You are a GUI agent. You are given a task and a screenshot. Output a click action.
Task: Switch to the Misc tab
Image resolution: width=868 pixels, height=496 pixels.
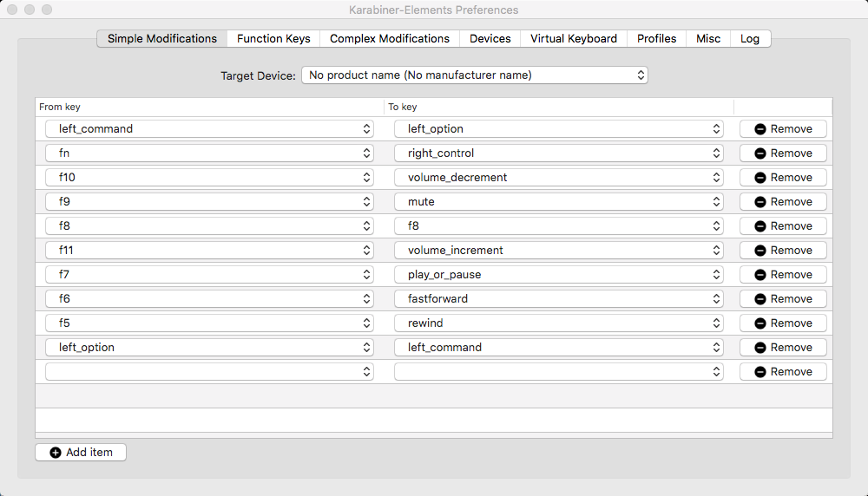[x=708, y=39]
